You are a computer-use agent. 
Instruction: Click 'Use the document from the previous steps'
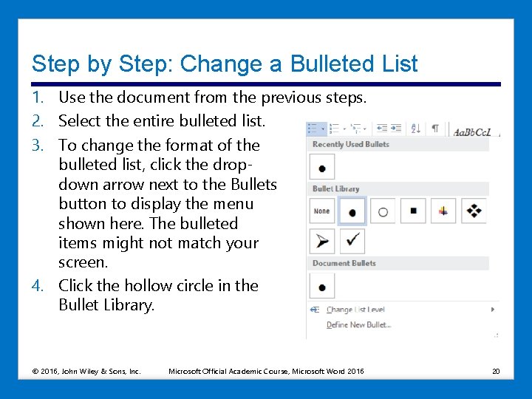[212, 98]
